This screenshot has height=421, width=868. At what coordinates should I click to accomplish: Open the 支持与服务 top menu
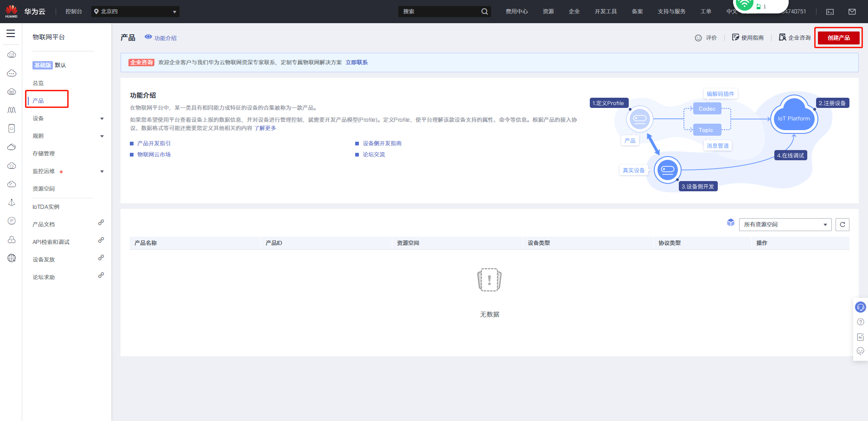[671, 12]
